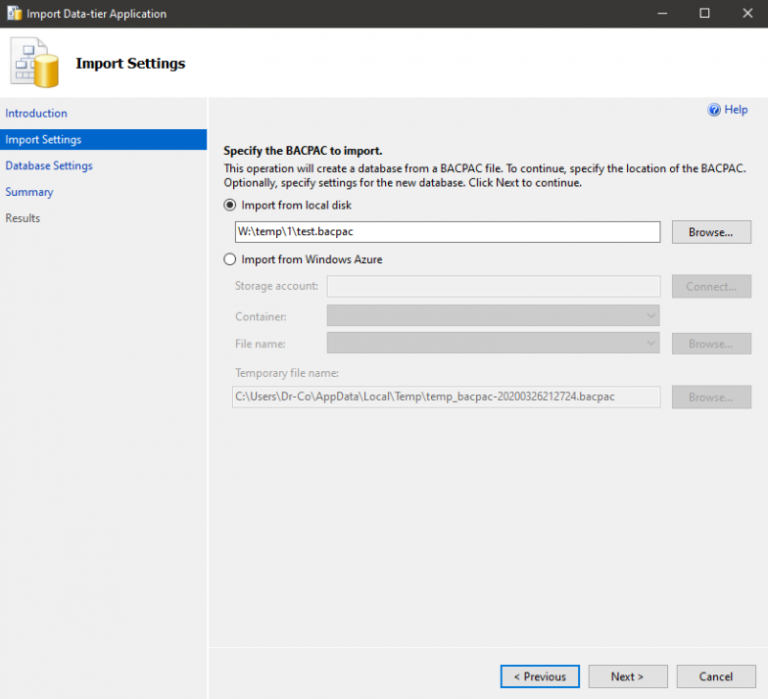Browse for a local BACPAC file
Image resolution: width=768 pixels, height=699 pixels.
pyautogui.click(x=711, y=232)
